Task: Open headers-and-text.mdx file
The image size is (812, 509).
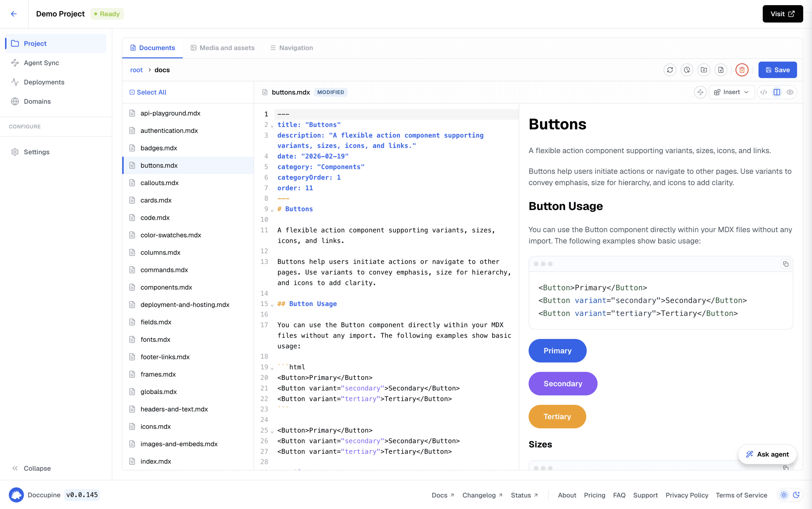Action: pos(188,409)
